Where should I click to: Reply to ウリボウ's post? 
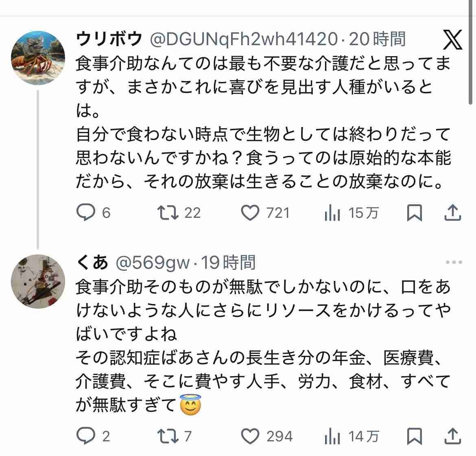click(86, 213)
